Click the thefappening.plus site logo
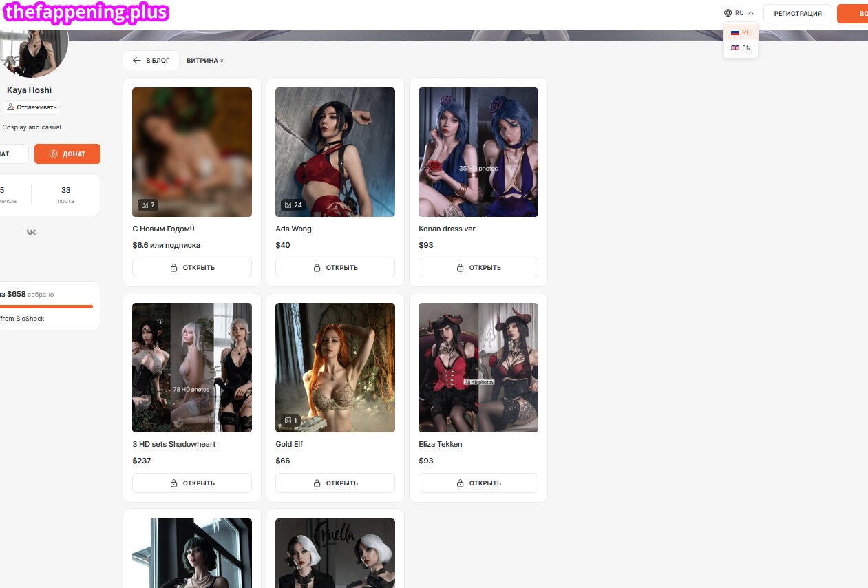The image size is (868, 588). pos(86,13)
